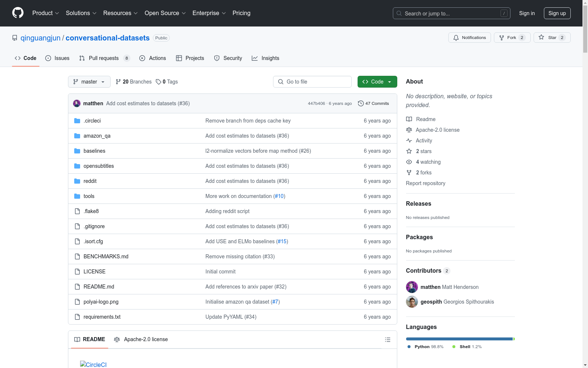Open the README outline list icon

388,340
